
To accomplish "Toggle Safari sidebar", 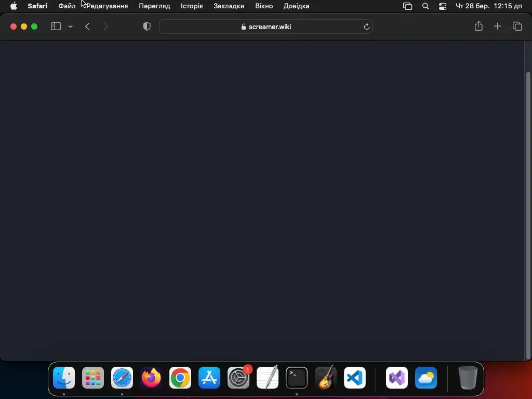I will pyautogui.click(x=56, y=26).
